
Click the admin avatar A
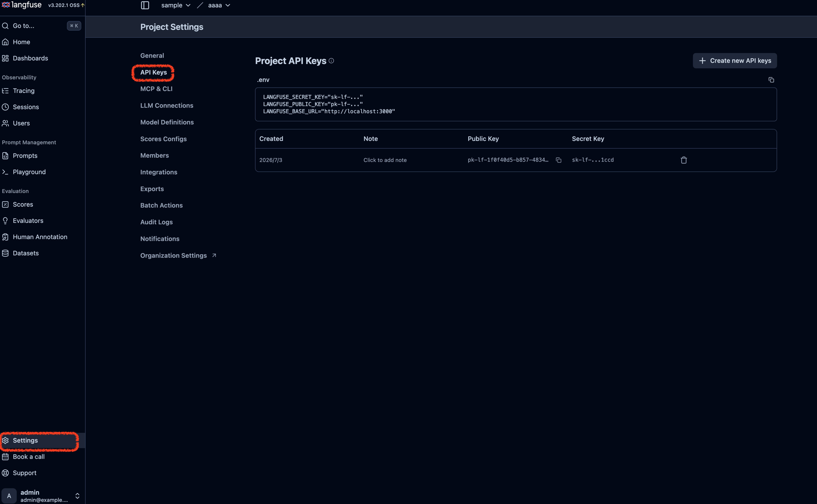tap(9, 496)
